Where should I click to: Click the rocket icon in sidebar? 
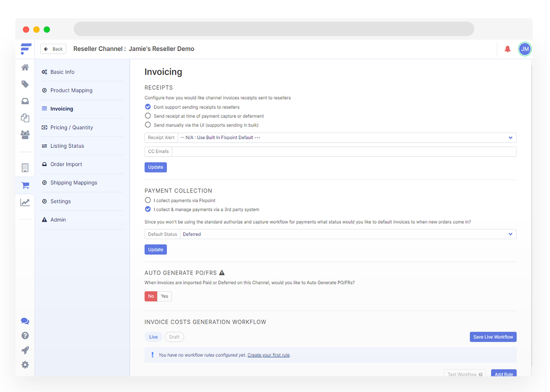coord(25,350)
